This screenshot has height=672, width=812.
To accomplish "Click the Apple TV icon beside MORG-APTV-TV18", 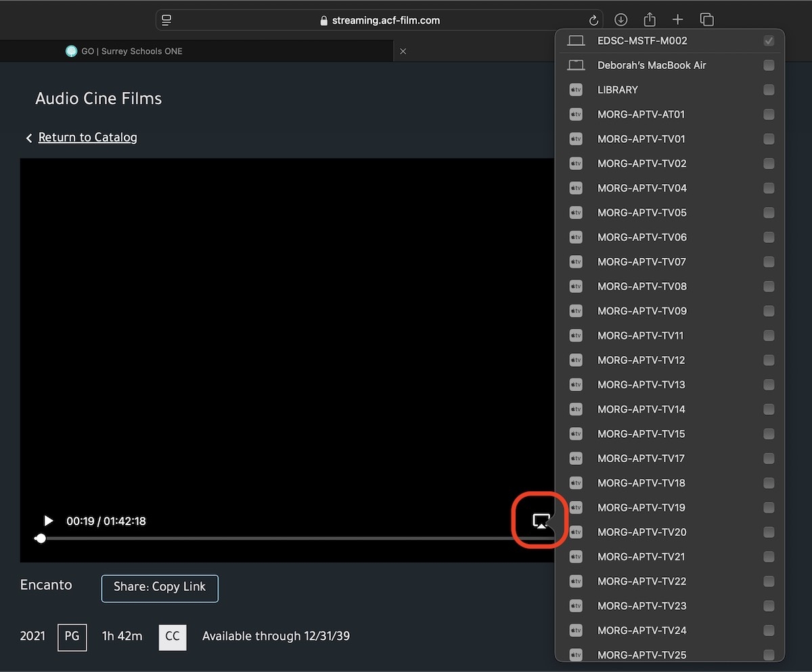I will [x=576, y=483].
